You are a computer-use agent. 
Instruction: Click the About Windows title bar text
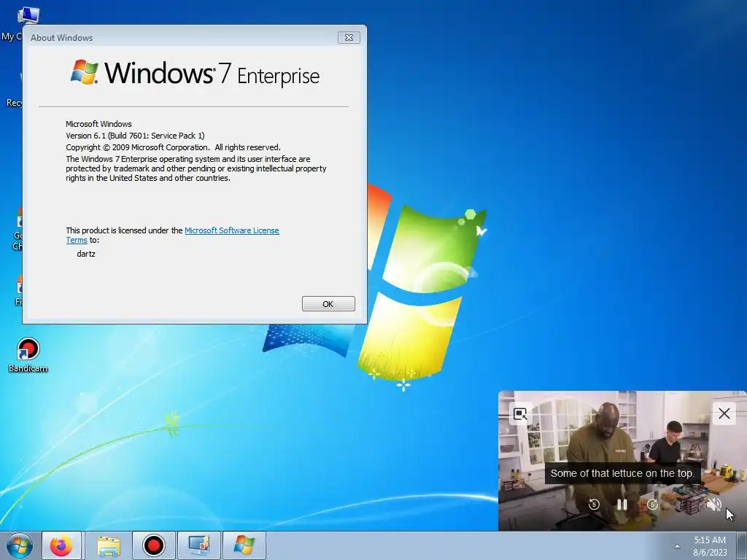[61, 38]
